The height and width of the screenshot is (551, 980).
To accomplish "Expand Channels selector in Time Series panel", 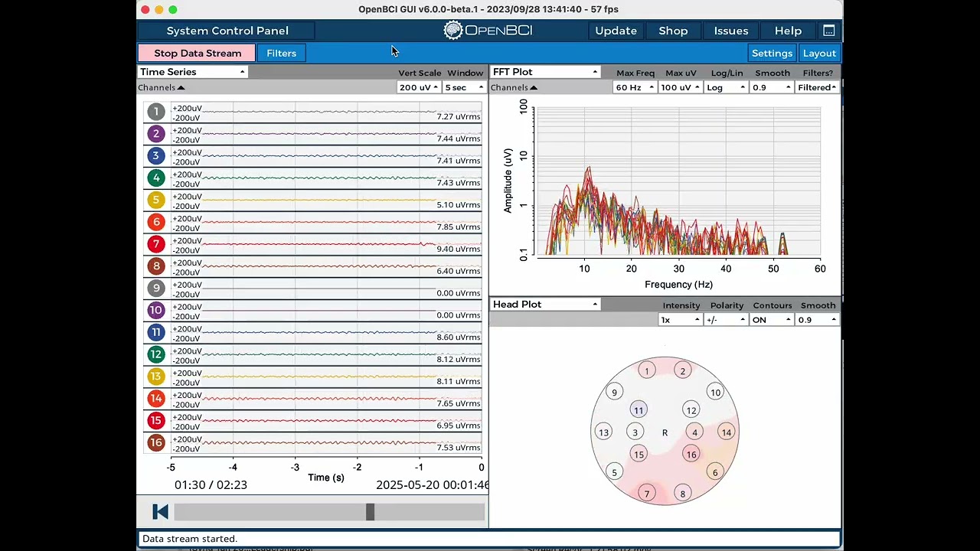I will (x=162, y=87).
